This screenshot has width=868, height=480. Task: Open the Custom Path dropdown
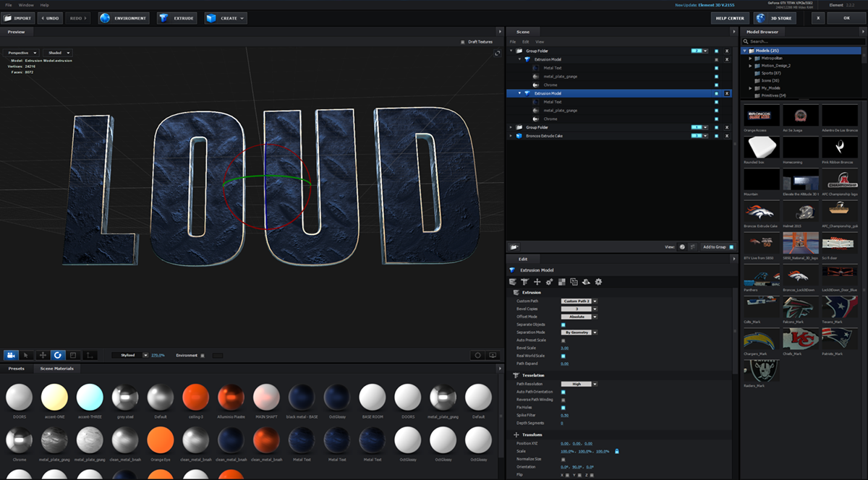coord(579,301)
